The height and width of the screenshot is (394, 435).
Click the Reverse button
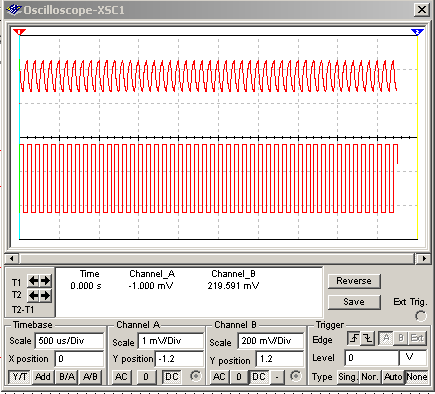click(354, 281)
